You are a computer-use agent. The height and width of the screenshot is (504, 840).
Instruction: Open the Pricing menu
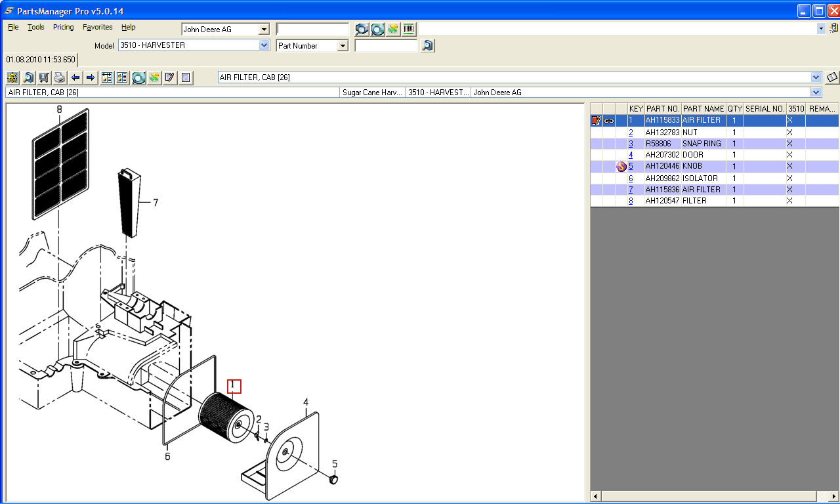[64, 27]
